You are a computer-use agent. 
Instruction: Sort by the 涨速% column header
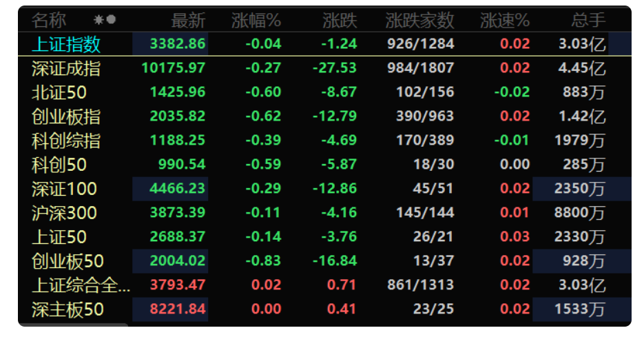point(505,20)
